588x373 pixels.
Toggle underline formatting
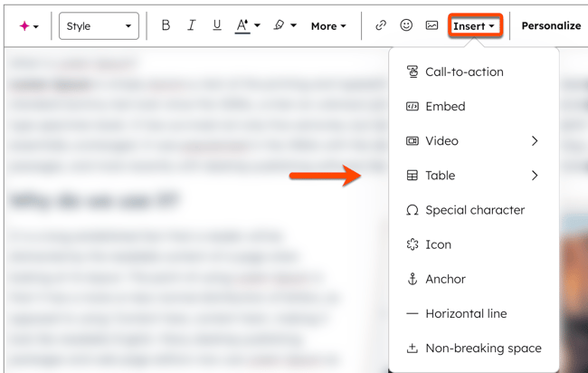tap(217, 25)
